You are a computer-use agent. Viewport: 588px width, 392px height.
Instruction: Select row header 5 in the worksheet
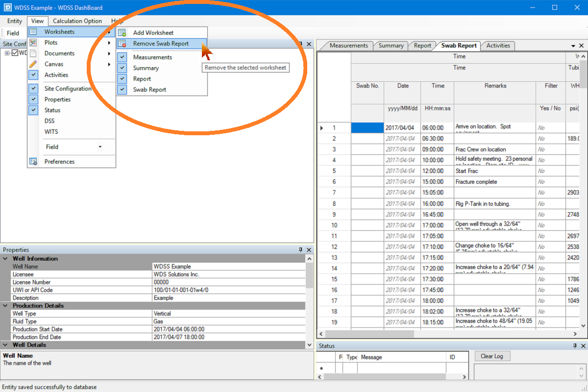[x=334, y=171]
